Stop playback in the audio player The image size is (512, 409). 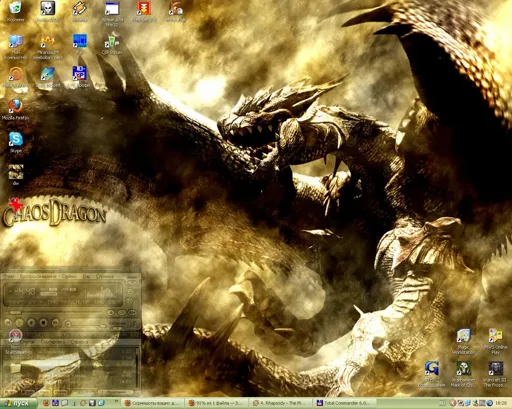pos(43,323)
